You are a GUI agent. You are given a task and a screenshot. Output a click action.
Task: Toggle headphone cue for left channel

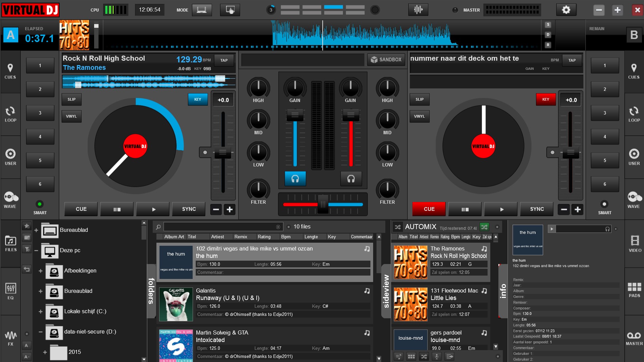point(295,179)
